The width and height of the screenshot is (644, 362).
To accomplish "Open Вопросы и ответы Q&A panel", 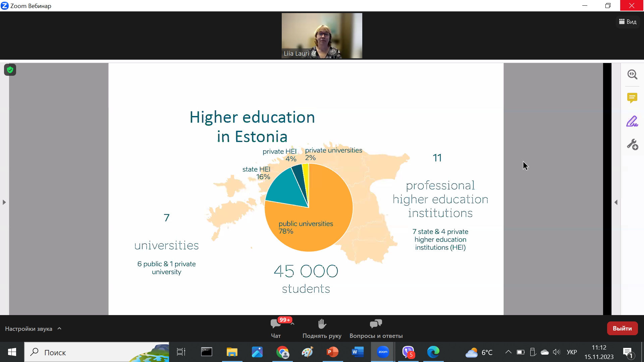I will pyautogui.click(x=376, y=328).
